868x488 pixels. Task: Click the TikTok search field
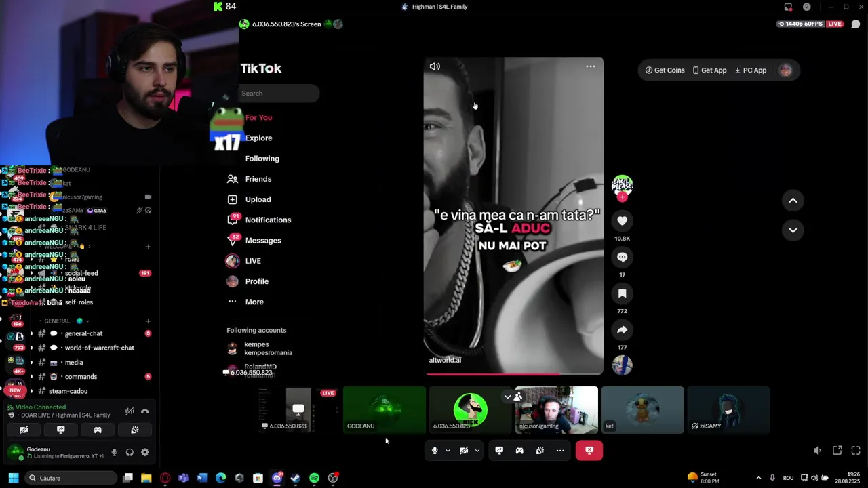[279, 94]
